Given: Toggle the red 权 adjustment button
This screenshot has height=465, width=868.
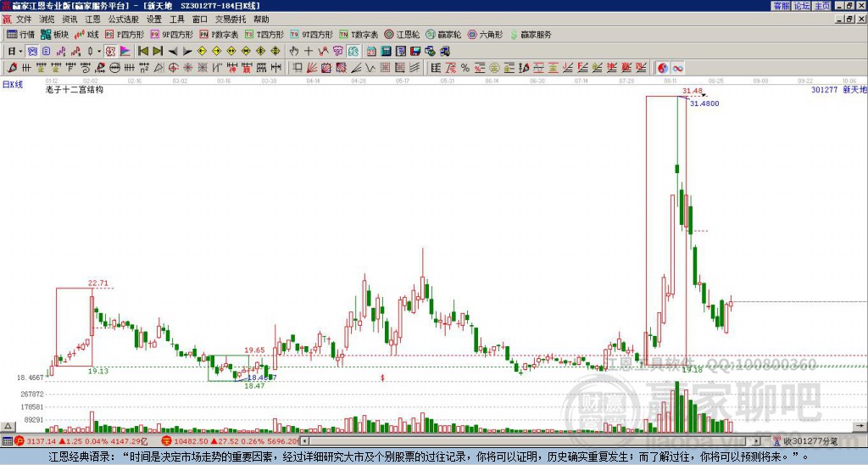Looking at the screenshot, I should click(x=110, y=52).
